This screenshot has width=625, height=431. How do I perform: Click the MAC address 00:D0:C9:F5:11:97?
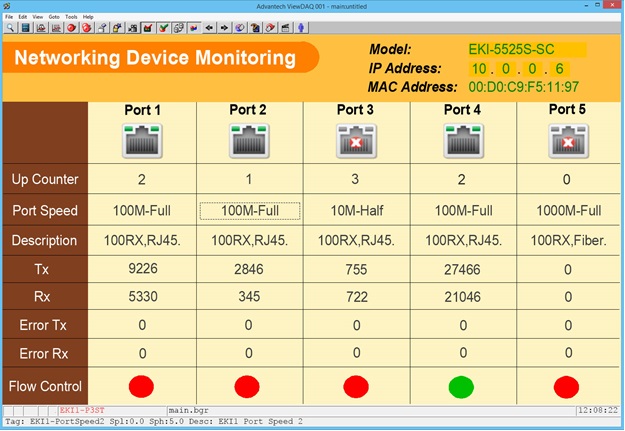[523, 87]
